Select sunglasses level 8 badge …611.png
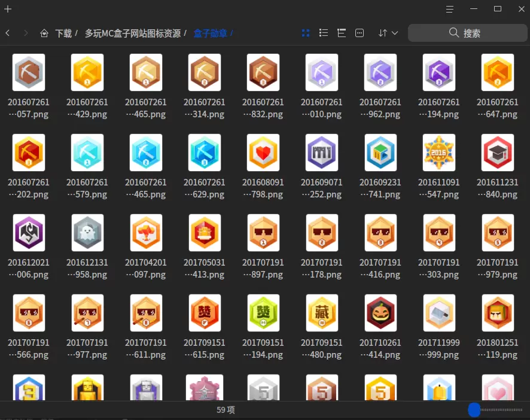Image resolution: width=530 pixels, height=420 pixels. point(146,313)
